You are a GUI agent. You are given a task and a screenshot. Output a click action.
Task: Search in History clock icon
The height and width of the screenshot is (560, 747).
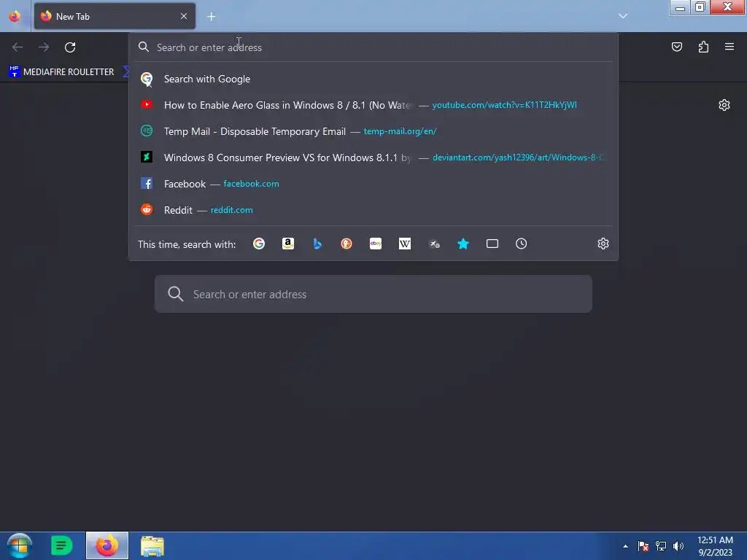pos(521,244)
